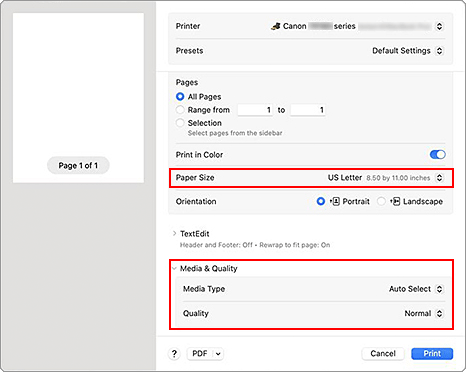Choose the Landscape orientation radio button
466x372 pixels.
tap(381, 201)
